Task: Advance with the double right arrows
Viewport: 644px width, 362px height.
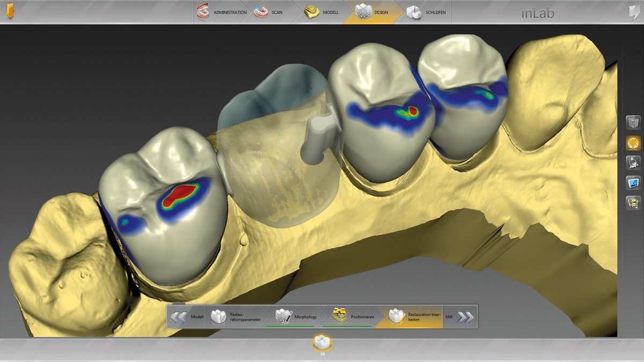Action: tap(465, 317)
